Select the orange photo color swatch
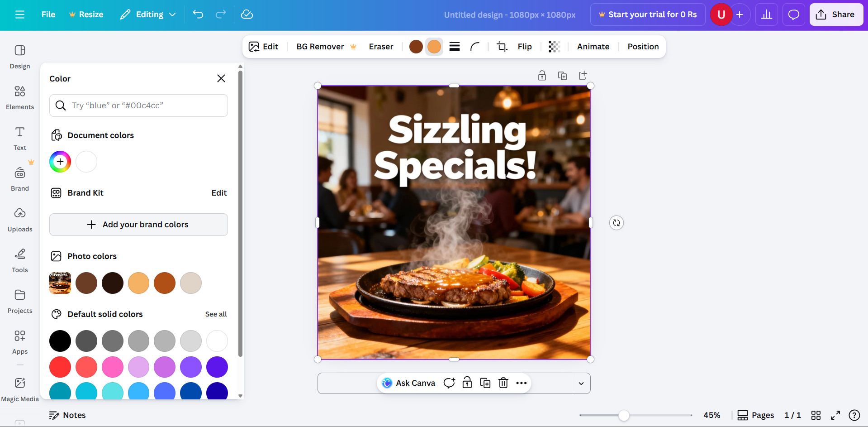 pos(165,283)
